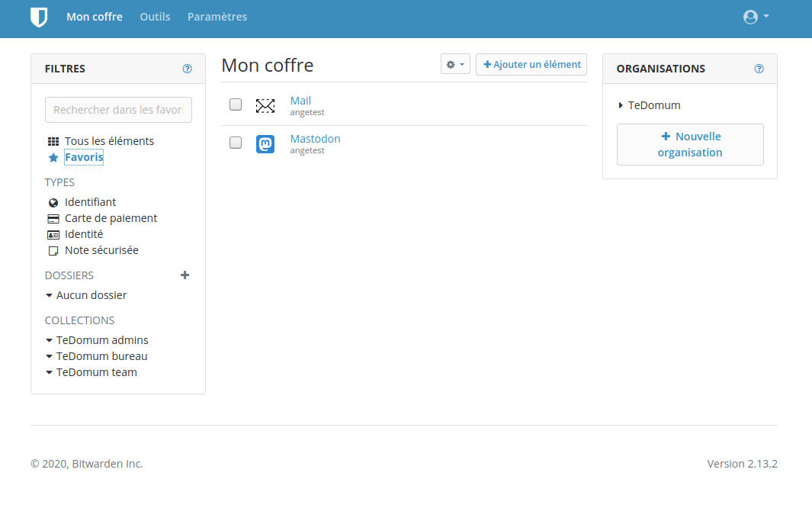Expand the TeDomum organisation

650,105
